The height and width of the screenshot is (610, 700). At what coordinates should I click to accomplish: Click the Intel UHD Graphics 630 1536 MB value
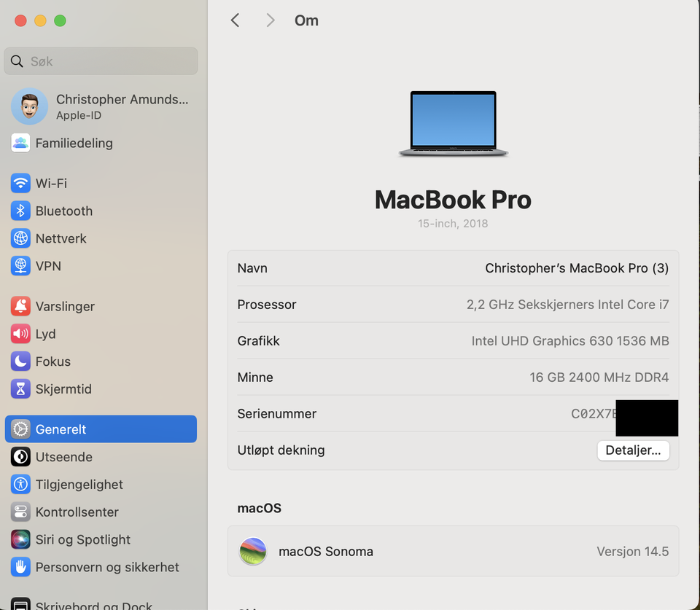click(570, 341)
